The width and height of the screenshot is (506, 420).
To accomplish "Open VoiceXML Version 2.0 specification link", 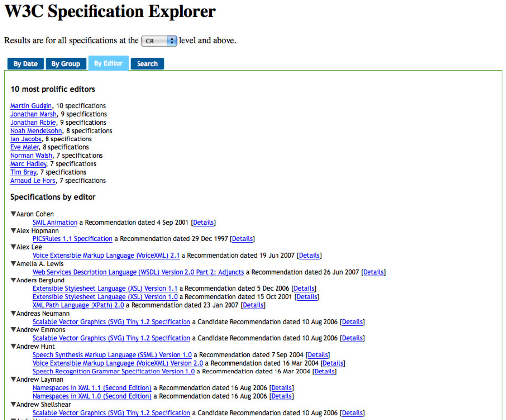I will point(118,363).
